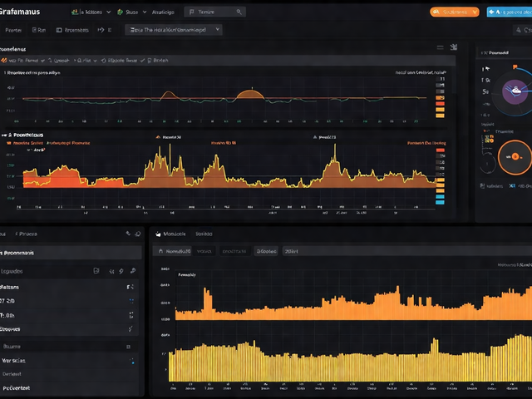The height and width of the screenshot is (399, 532).
Task: Click the orange pill button in top bar
Action: (x=455, y=12)
